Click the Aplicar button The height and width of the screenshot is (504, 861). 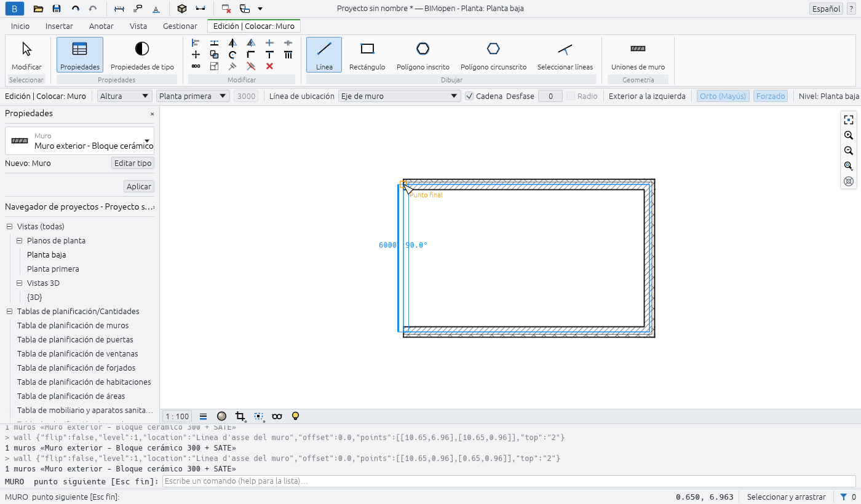point(139,187)
